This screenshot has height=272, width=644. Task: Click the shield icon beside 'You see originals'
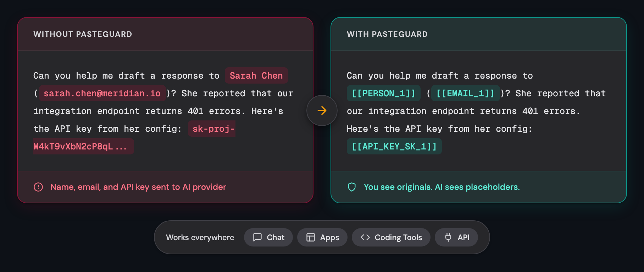tap(352, 187)
